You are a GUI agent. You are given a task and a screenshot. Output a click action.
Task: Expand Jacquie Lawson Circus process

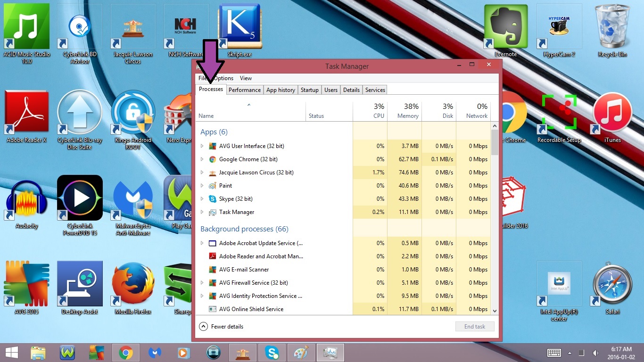pyautogui.click(x=202, y=173)
